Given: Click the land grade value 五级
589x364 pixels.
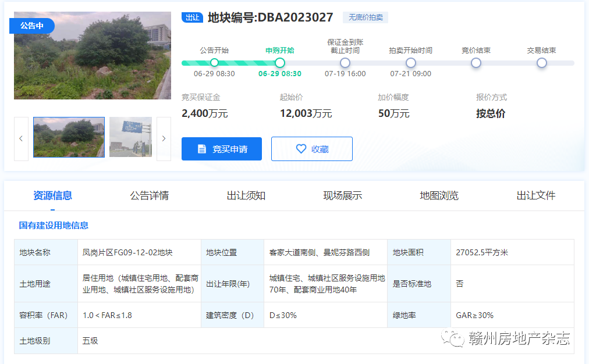Looking at the screenshot, I should point(90,341).
